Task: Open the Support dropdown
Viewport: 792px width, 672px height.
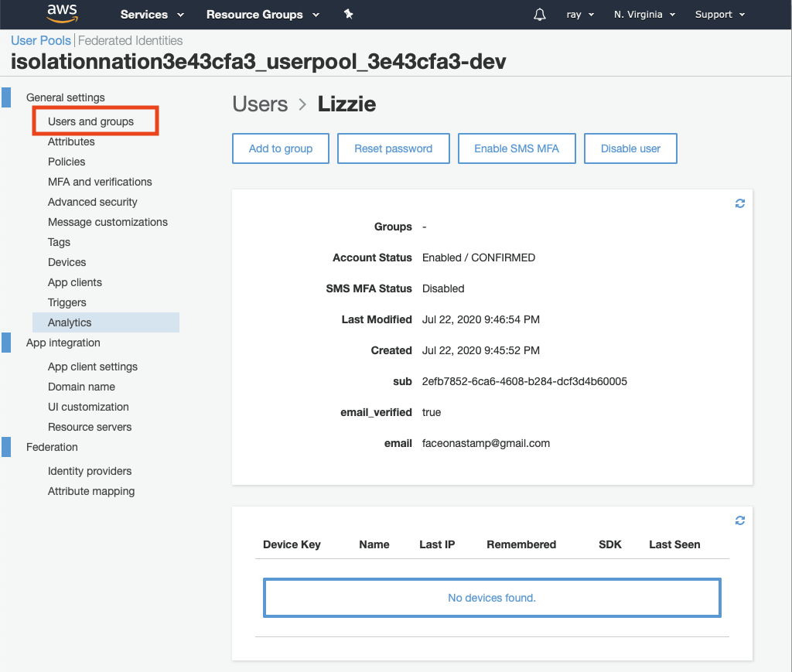Action: [x=719, y=14]
